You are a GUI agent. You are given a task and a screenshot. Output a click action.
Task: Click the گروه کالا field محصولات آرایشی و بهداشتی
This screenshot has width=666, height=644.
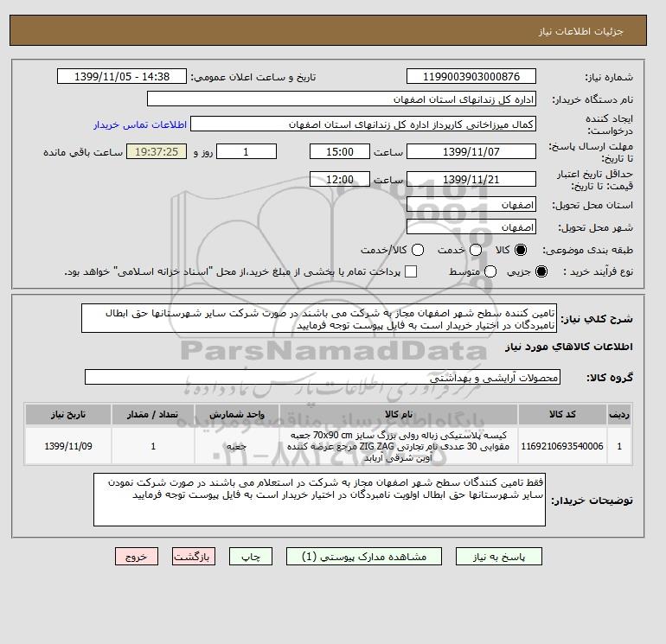click(323, 378)
